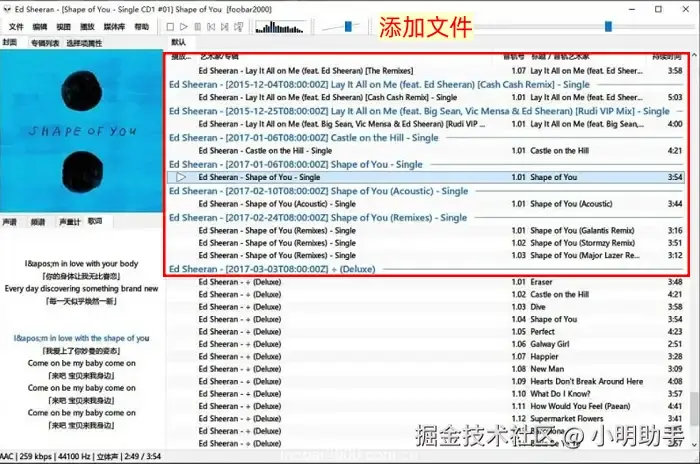
Task: Click the Shape of You album cover art
Action: click(x=81, y=131)
